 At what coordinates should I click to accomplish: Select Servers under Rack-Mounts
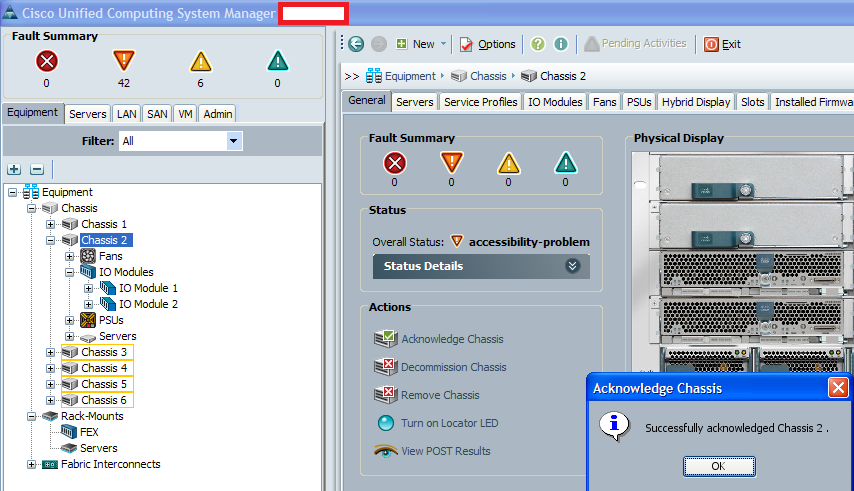(x=99, y=448)
